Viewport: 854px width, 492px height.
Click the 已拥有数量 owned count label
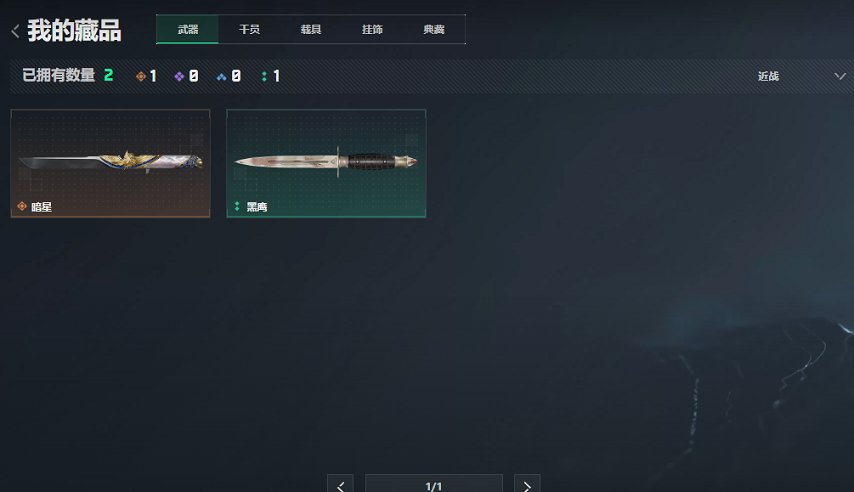click(59, 75)
